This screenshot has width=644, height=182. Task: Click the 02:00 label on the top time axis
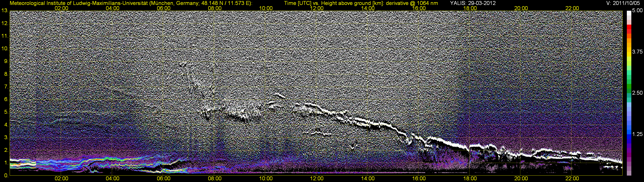61,8
